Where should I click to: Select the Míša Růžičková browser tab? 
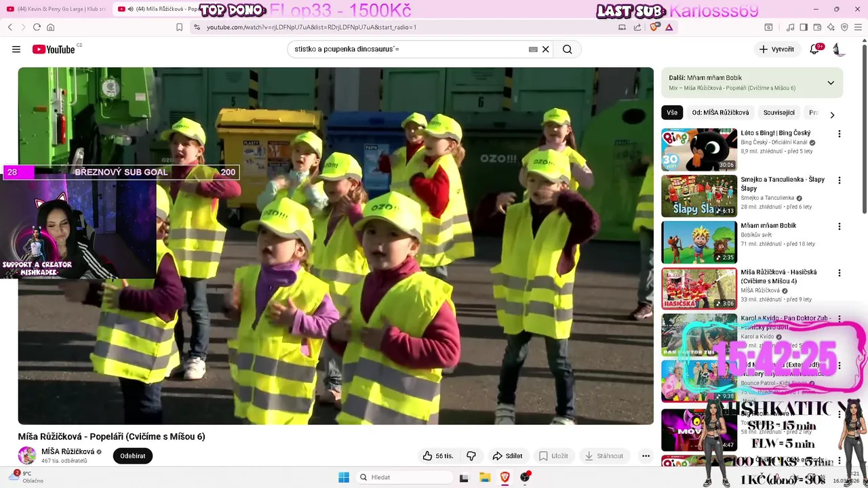pyautogui.click(x=159, y=9)
